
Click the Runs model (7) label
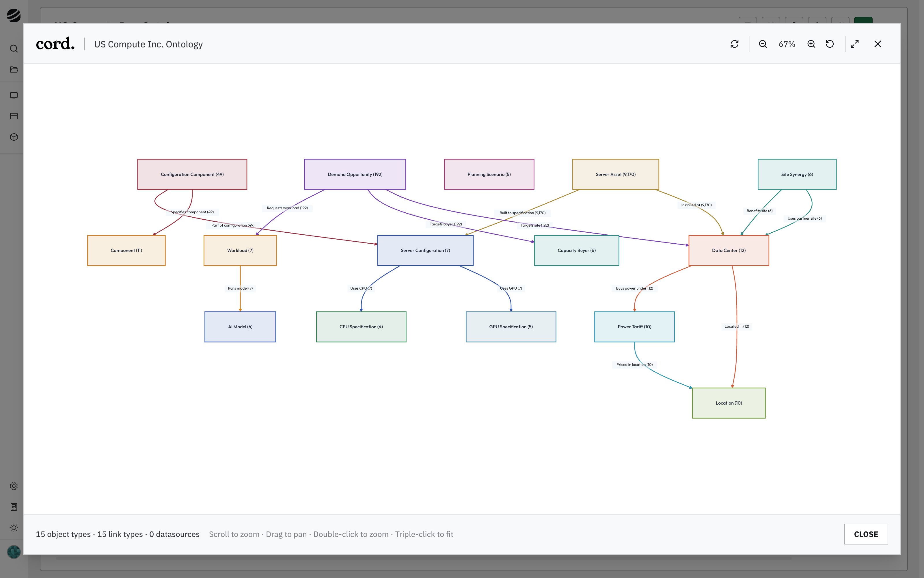pos(240,288)
